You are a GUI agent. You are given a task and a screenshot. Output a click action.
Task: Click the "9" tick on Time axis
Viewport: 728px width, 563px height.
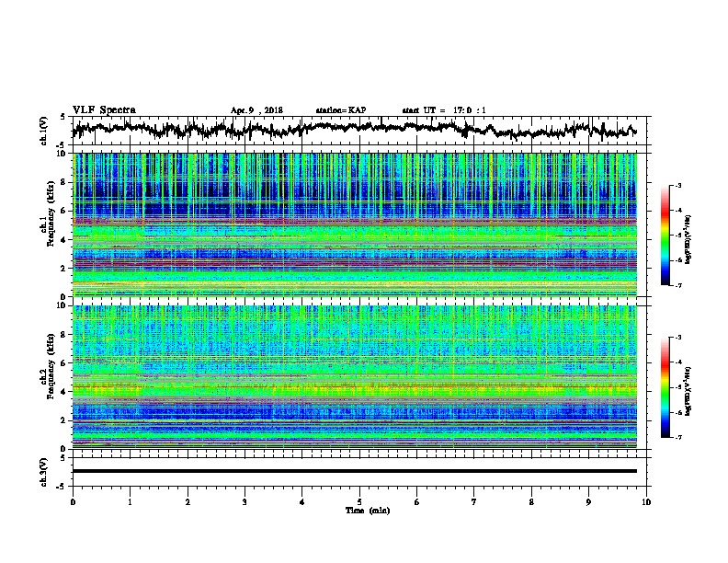coord(588,502)
